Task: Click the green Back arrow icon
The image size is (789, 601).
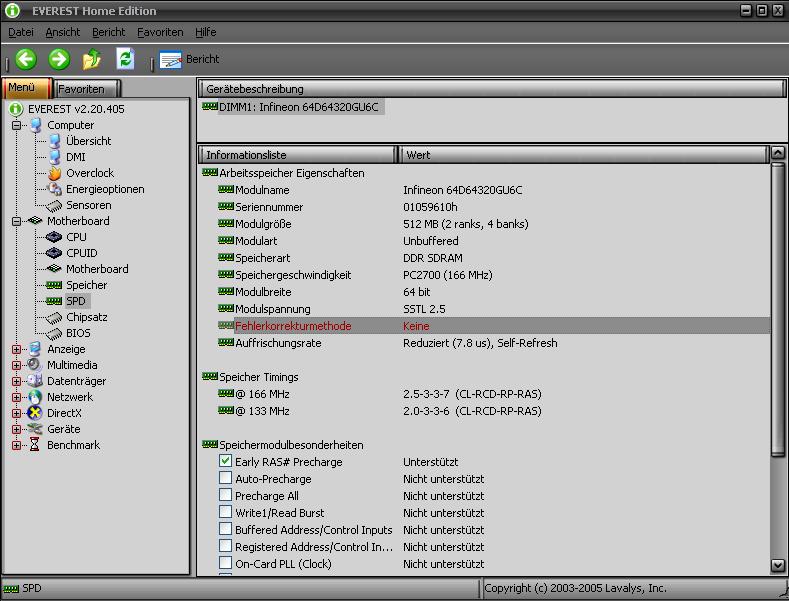Action: [x=26, y=59]
